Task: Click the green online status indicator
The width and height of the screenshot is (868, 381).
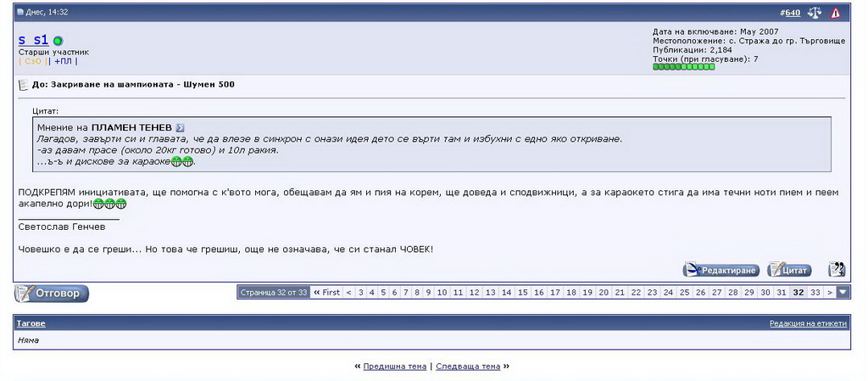Action: tap(58, 41)
